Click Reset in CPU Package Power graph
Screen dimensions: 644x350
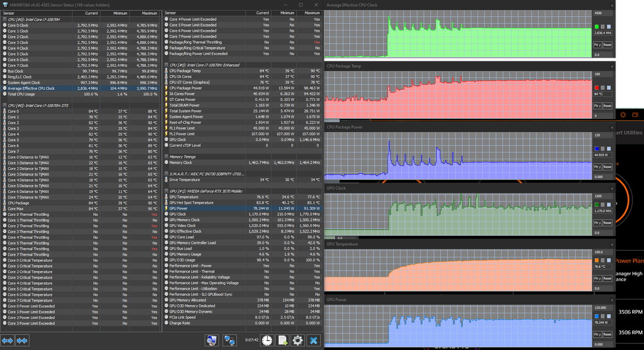pyautogui.click(x=607, y=167)
